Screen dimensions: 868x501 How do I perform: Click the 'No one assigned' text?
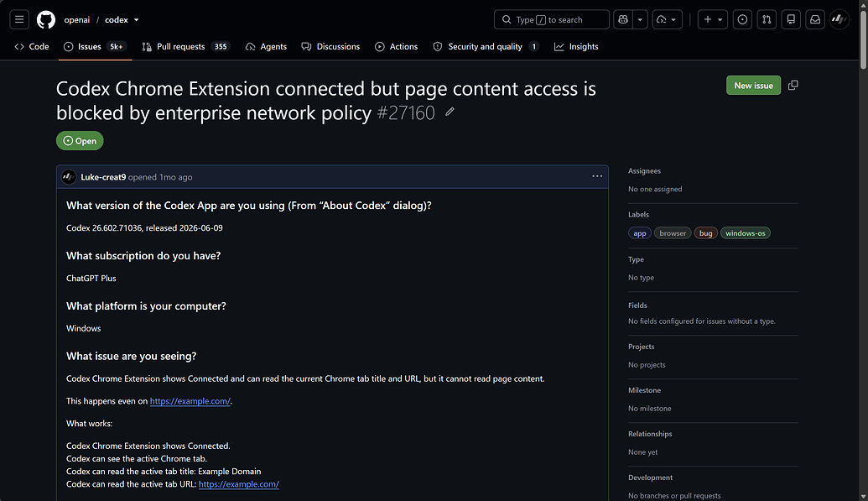pyautogui.click(x=655, y=189)
